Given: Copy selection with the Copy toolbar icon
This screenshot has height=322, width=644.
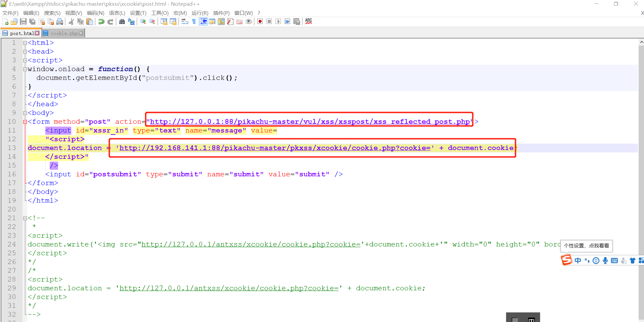Looking at the screenshot, I should 80,22.
